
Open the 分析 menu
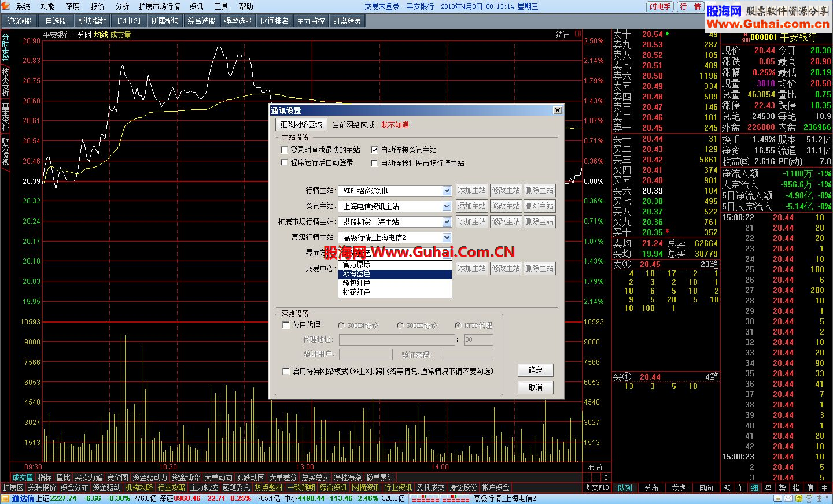tap(123, 6)
